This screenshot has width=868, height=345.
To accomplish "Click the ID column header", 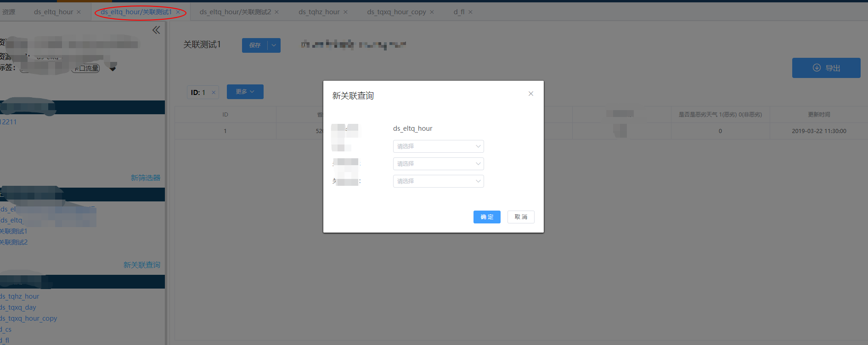I will 225,115.
